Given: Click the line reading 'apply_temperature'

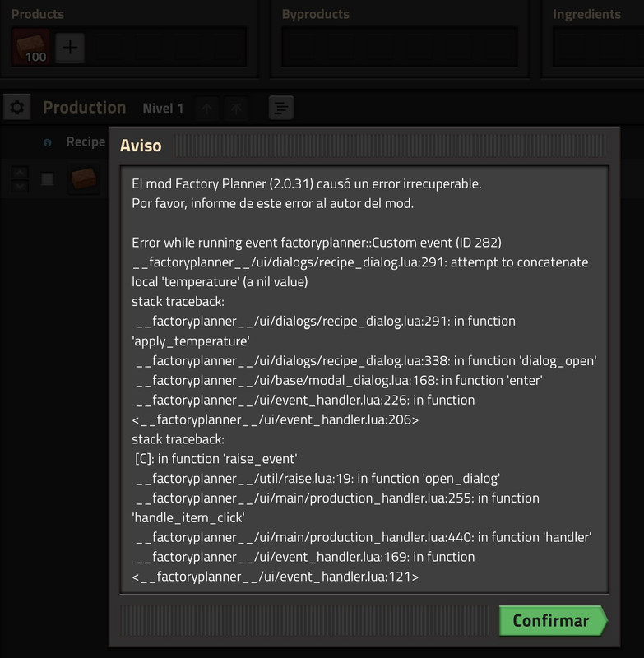Looking at the screenshot, I should 191,341.
